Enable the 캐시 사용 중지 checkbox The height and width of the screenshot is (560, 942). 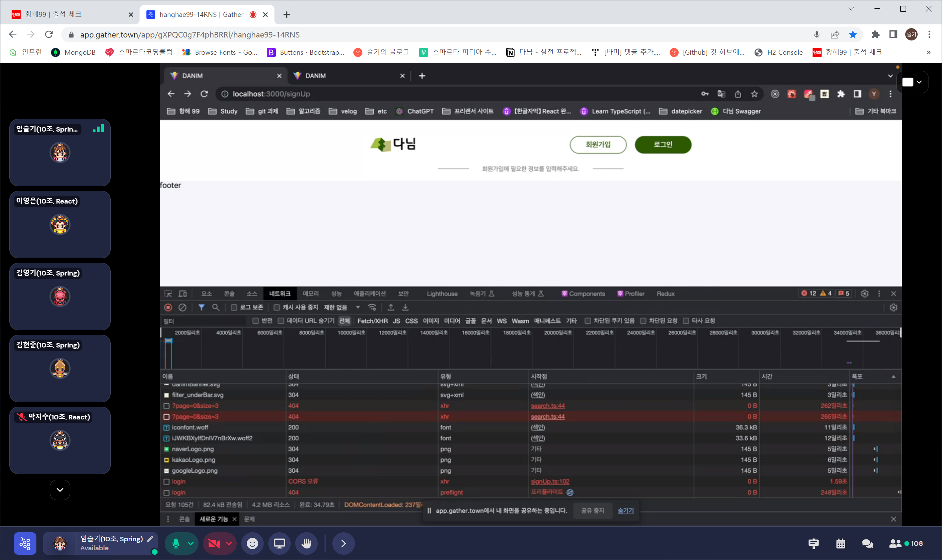(x=277, y=307)
